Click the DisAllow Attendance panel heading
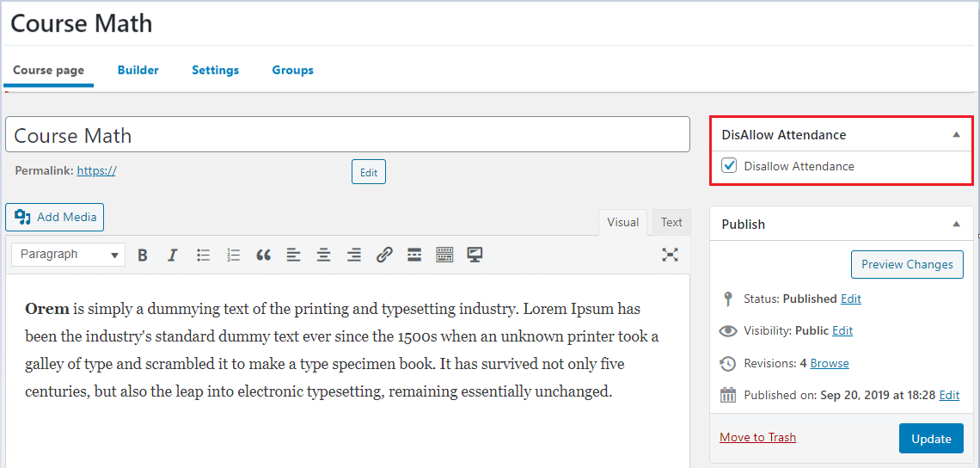The image size is (980, 468). 784,134
